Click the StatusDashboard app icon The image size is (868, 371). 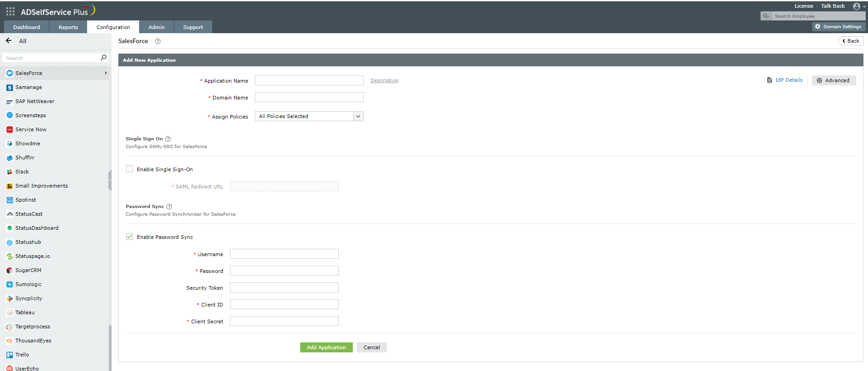click(10, 228)
